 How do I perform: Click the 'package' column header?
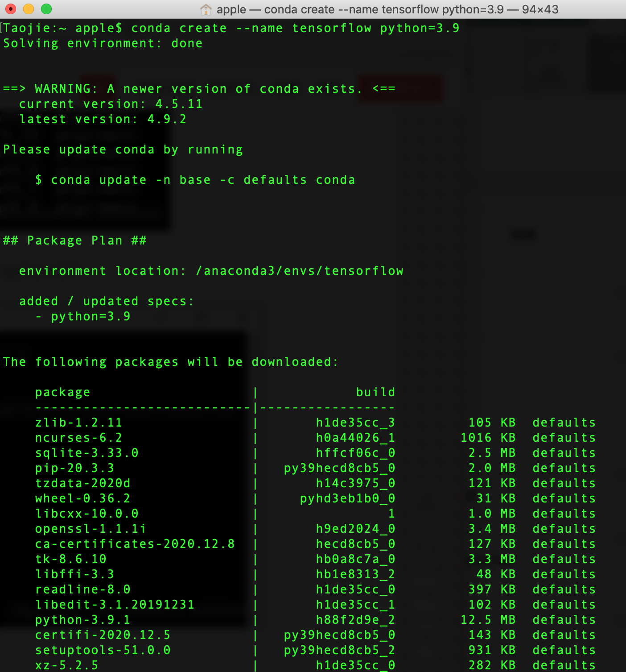tap(63, 392)
